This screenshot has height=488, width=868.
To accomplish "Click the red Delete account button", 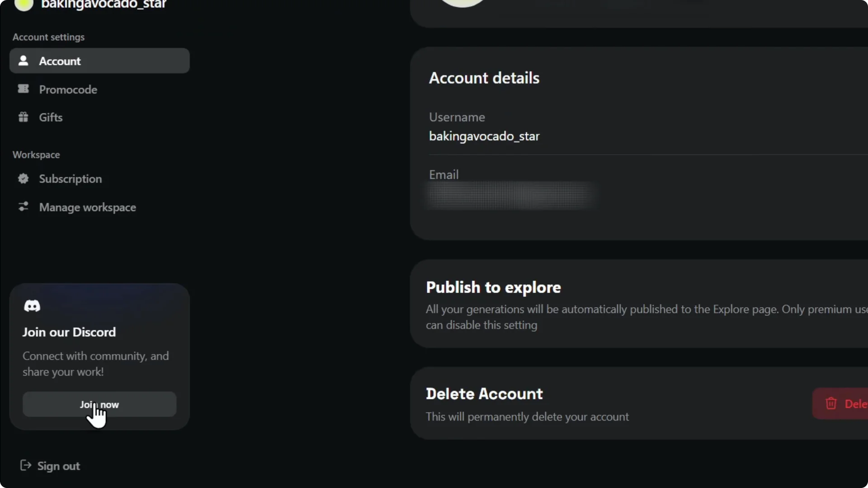I will [850, 404].
